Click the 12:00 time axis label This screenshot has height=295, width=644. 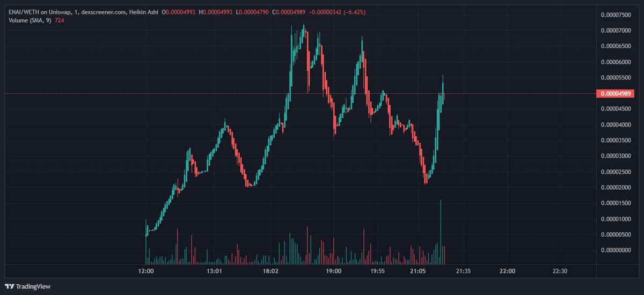click(x=146, y=271)
